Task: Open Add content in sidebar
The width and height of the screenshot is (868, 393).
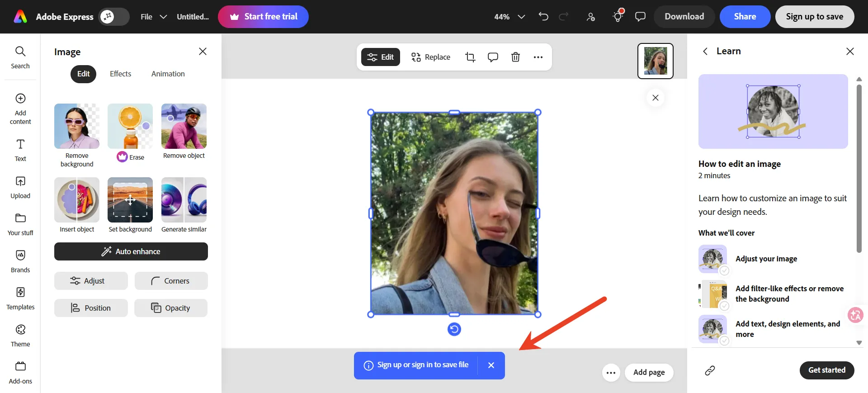Action: [20, 109]
